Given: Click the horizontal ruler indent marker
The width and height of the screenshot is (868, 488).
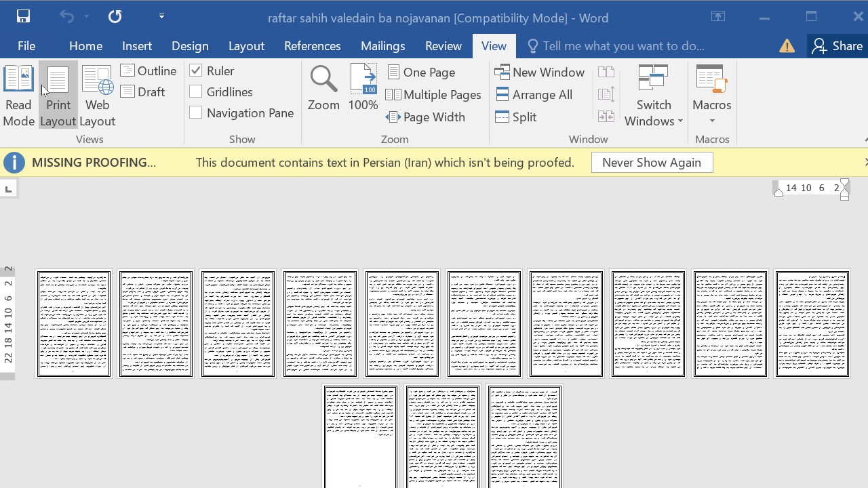Looking at the screenshot, I should (x=844, y=188).
